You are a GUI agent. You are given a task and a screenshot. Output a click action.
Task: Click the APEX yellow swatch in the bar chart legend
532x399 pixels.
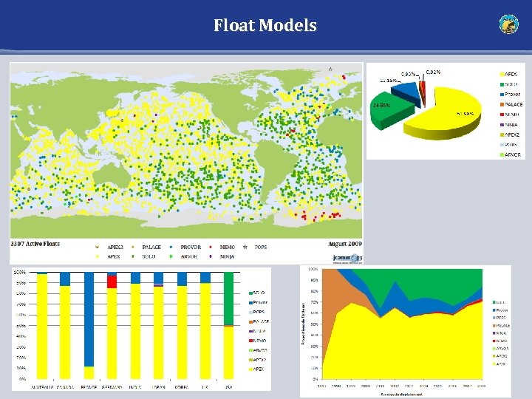click(250, 369)
